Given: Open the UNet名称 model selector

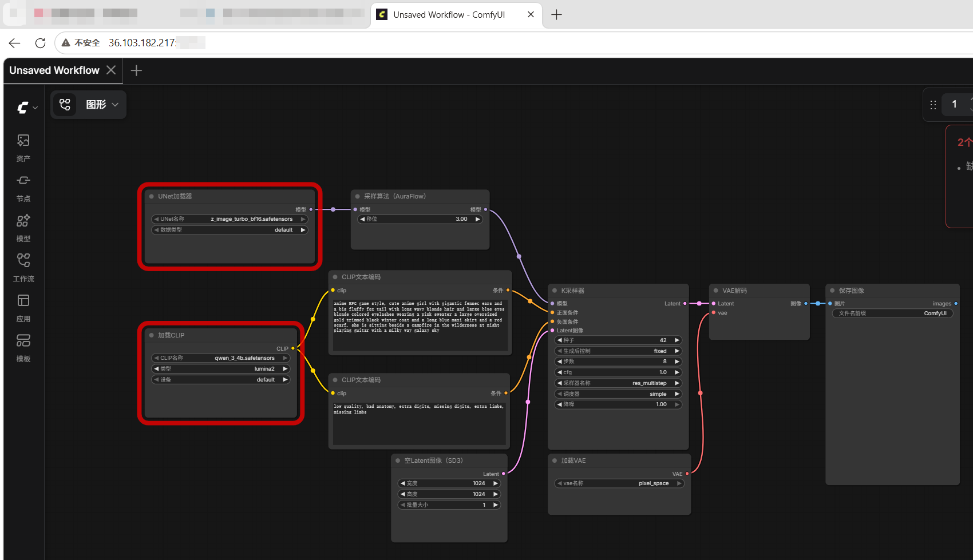Looking at the screenshot, I should tap(230, 219).
